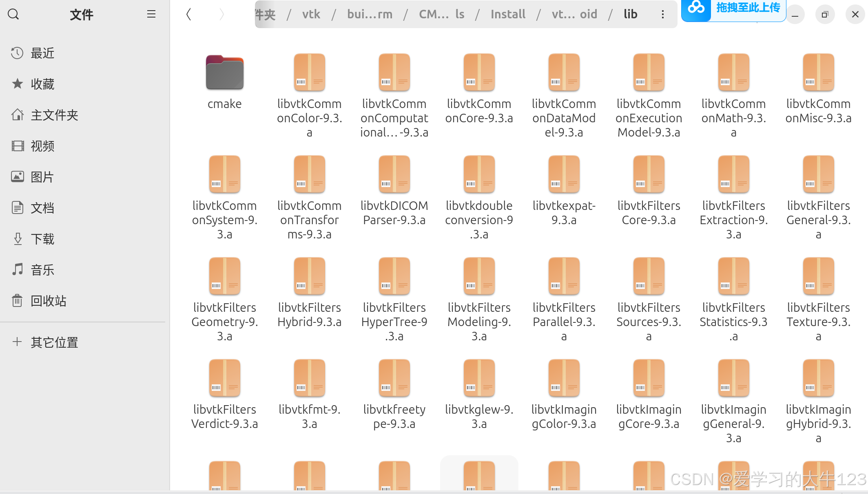Select the libvtkglew-9.3.a file
868x494 pixels.
479,378
